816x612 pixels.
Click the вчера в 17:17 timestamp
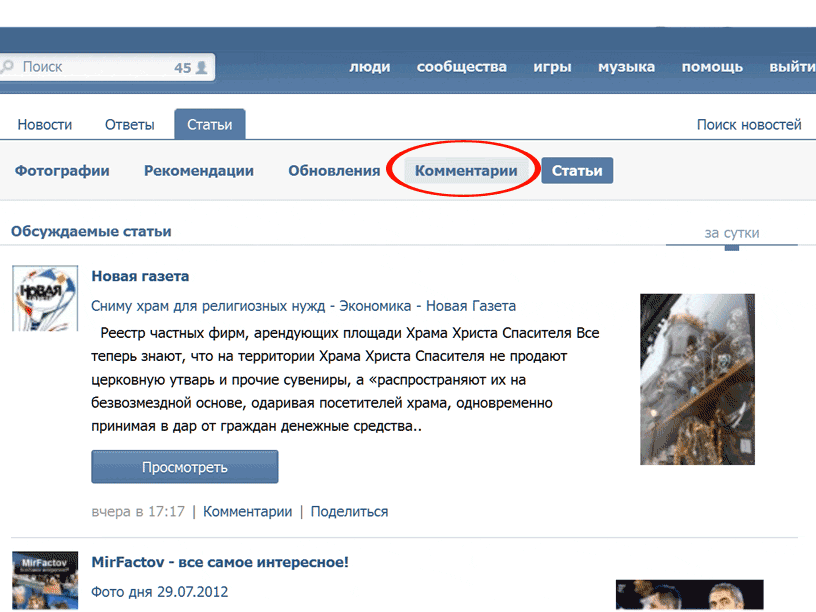(138, 512)
